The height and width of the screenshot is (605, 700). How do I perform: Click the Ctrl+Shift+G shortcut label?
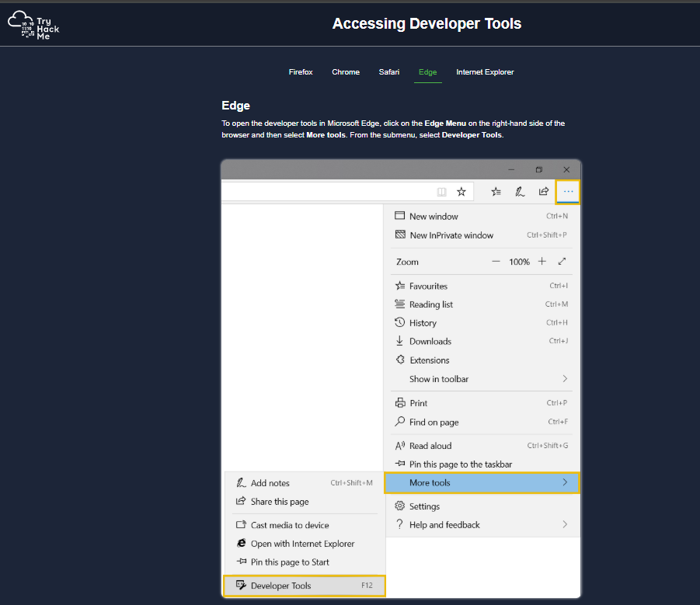point(548,445)
